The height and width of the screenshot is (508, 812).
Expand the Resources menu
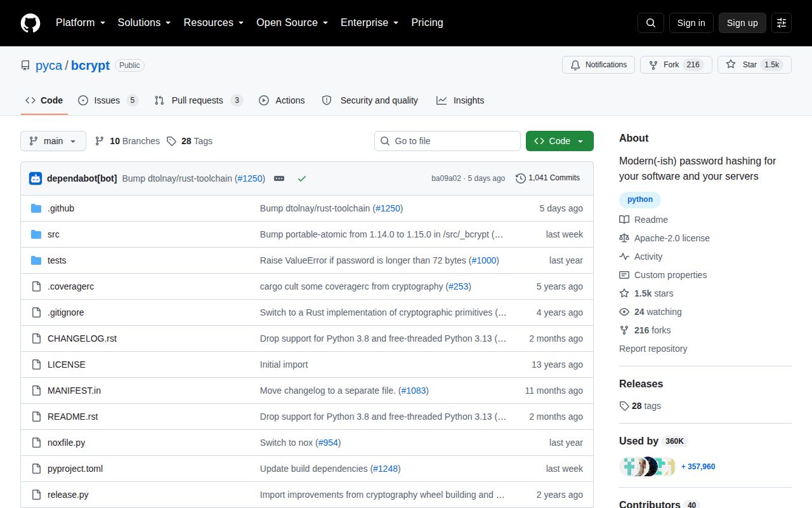214,23
